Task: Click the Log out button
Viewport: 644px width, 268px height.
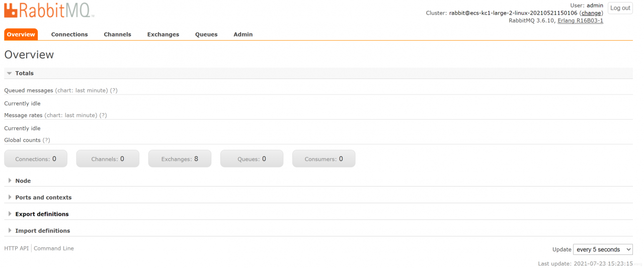Action: [620, 8]
